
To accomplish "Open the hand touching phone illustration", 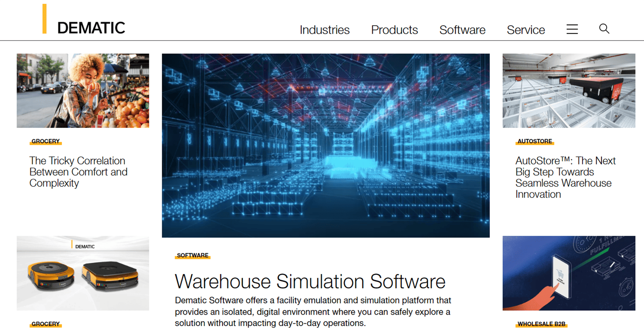I will point(569,273).
